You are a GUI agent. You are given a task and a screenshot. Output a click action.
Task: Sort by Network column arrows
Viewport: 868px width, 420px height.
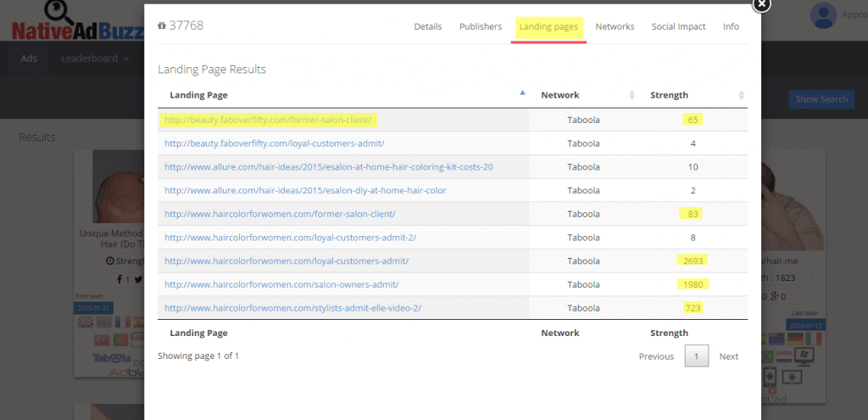pos(632,95)
